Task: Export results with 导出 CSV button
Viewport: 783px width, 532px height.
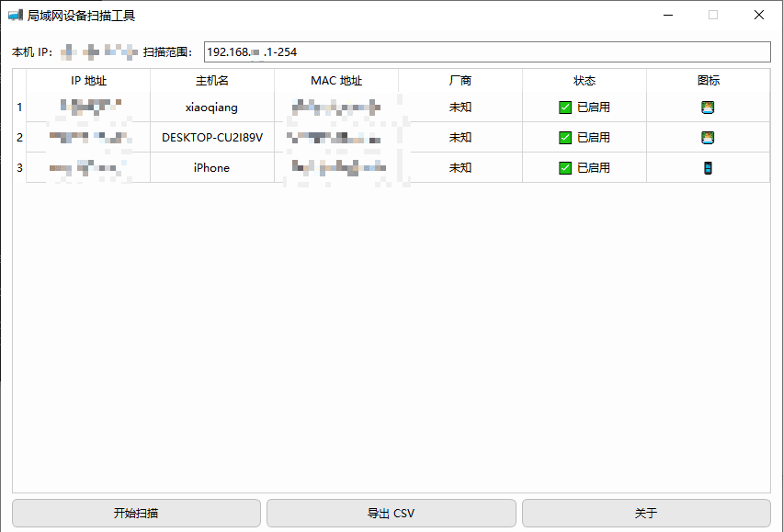Action: click(391, 514)
